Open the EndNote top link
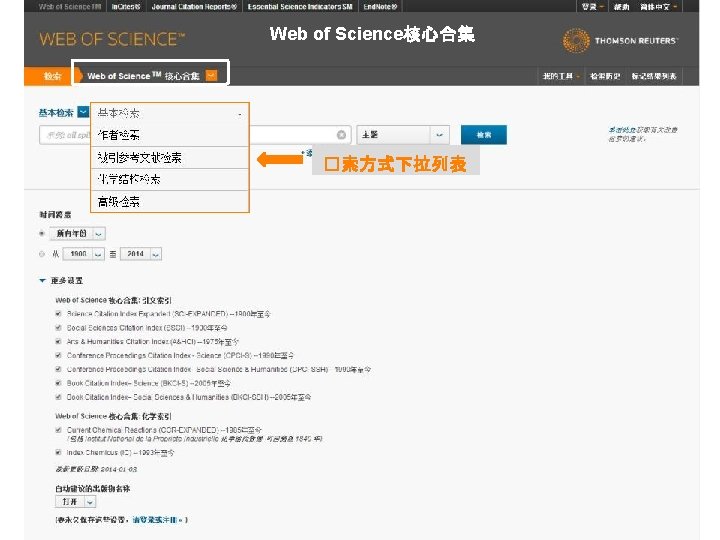 (380, 7)
